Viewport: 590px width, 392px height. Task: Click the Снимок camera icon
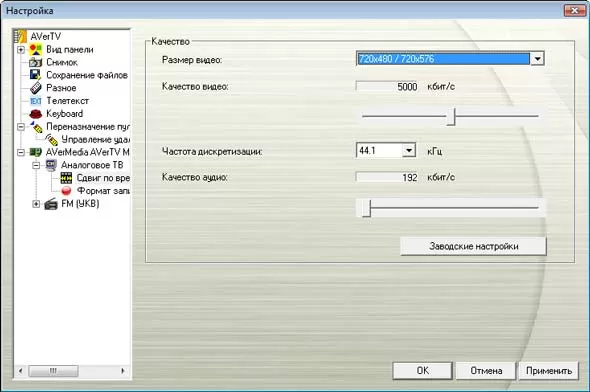click(36, 62)
